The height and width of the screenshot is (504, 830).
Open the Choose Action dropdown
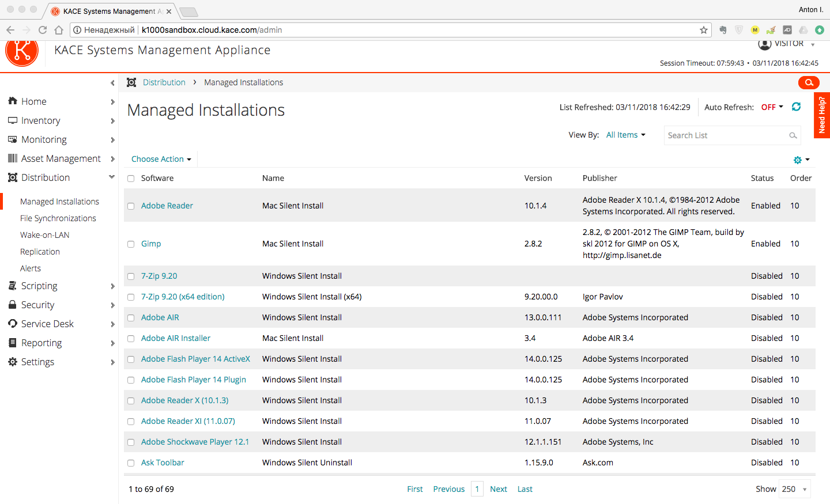pyautogui.click(x=161, y=159)
